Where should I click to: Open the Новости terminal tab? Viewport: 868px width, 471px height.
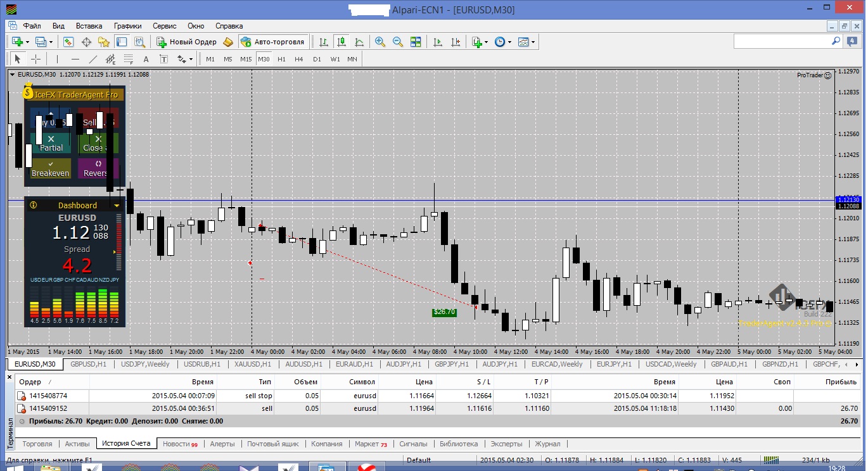[x=180, y=444]
